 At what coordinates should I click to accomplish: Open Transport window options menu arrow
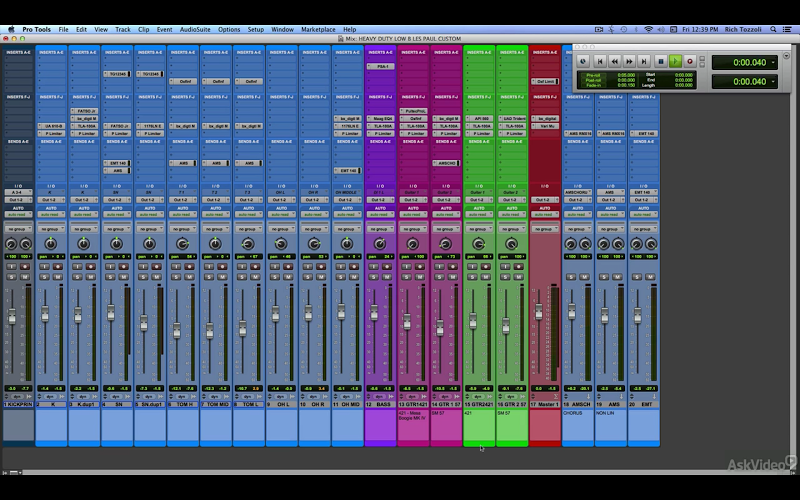786,56
